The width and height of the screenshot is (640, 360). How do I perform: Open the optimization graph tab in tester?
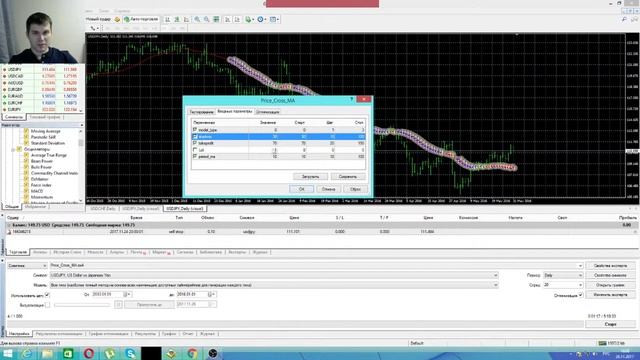point(108,334)
